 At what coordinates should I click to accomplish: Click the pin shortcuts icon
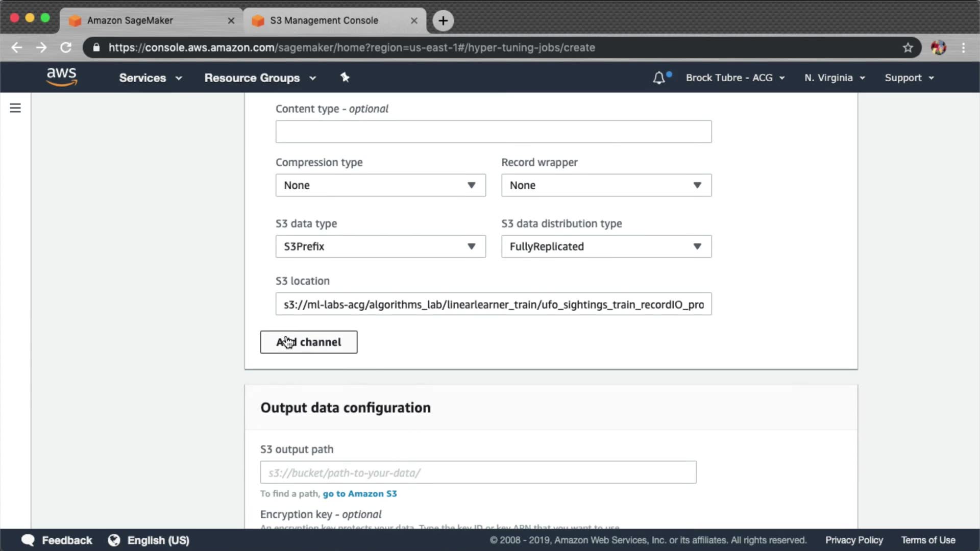point(345,78)
